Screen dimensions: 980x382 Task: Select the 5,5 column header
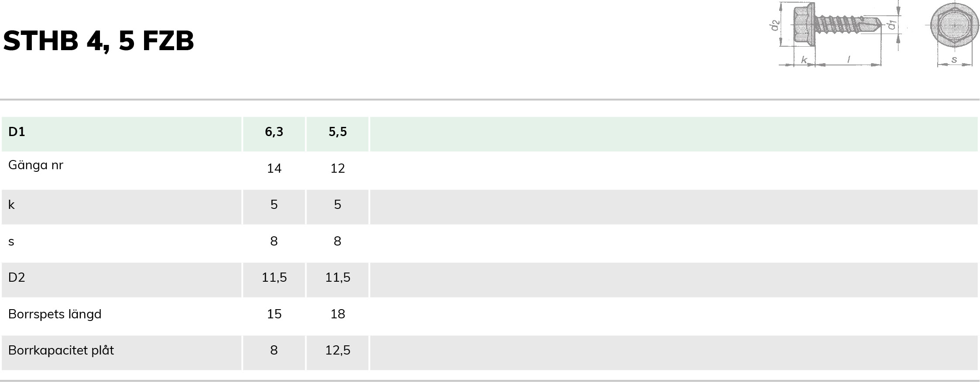click(x=337, y=134)
